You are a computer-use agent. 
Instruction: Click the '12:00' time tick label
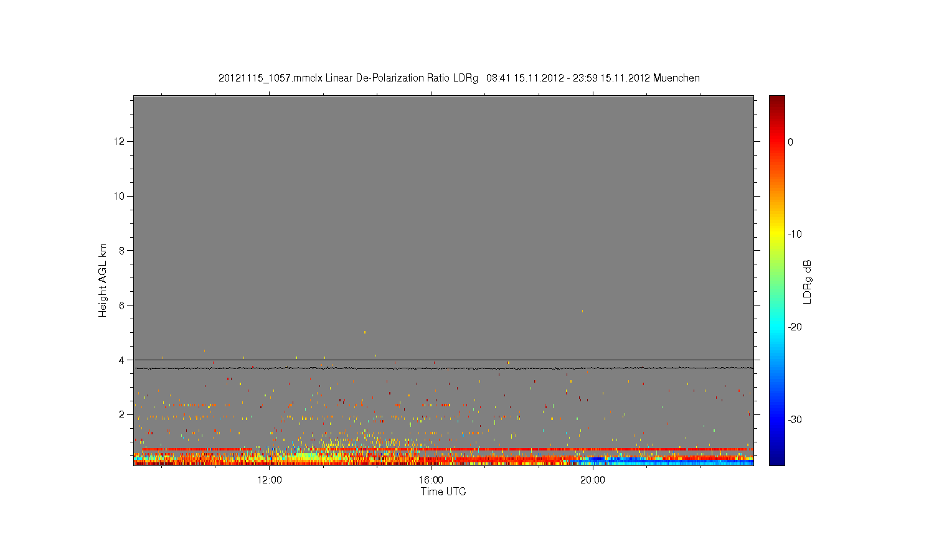pos(270,480)
